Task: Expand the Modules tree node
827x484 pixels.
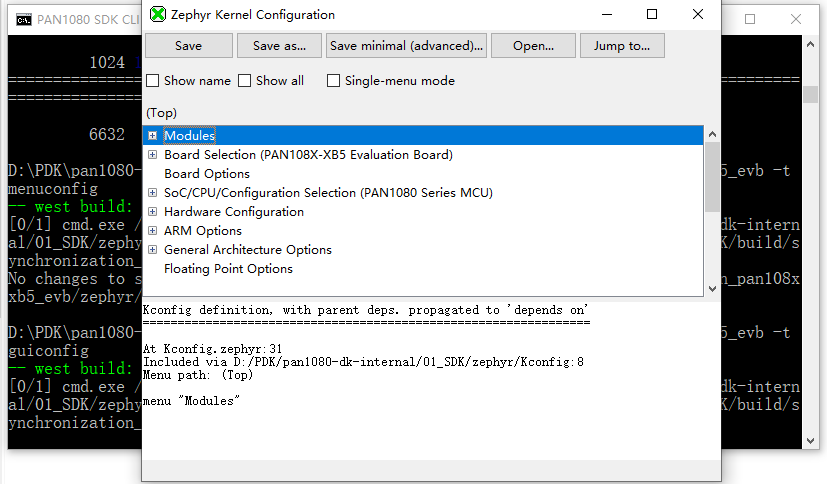Action: pos(152,135)
